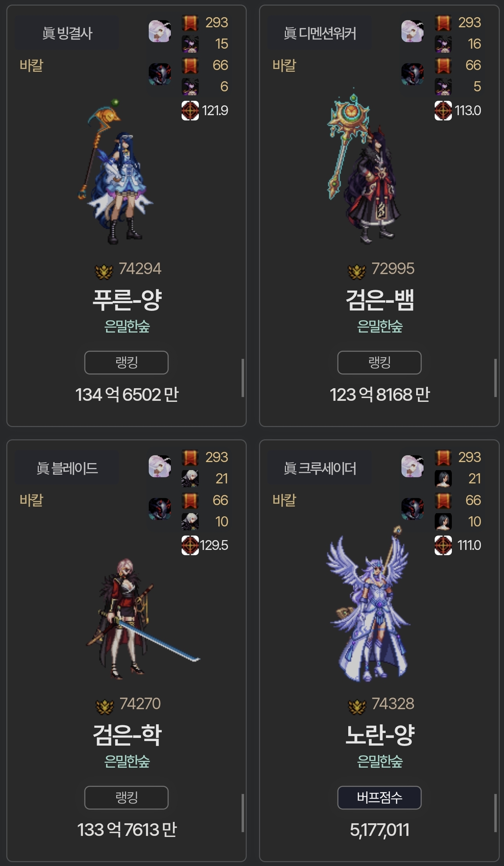504x866 pixels.
Task: Click the 랭킹 button under 검은-학
Action: coord(126,797)
